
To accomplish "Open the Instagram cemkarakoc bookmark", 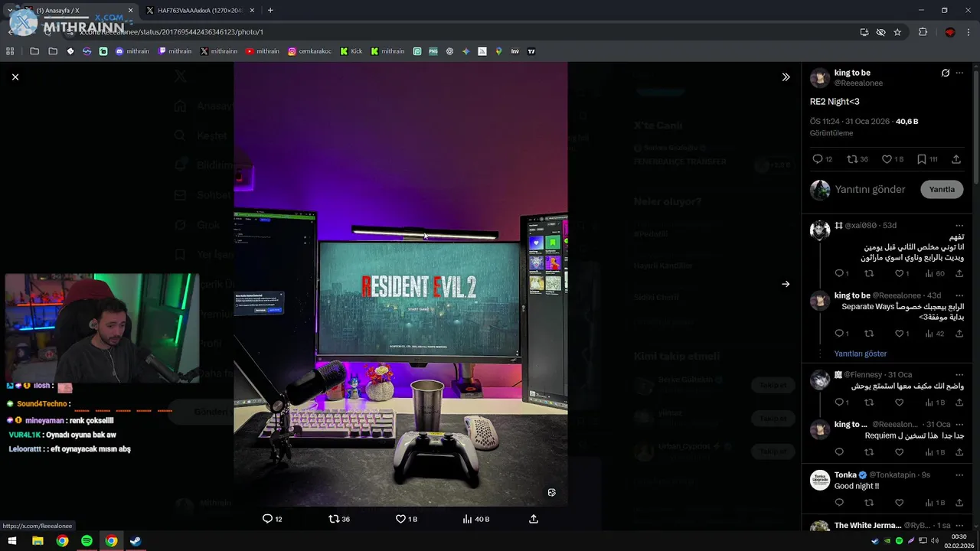I will coord(310,51).
